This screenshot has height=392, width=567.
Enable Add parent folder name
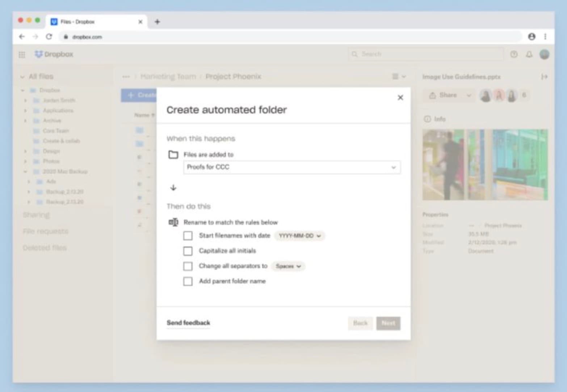[x=188, y=281]
